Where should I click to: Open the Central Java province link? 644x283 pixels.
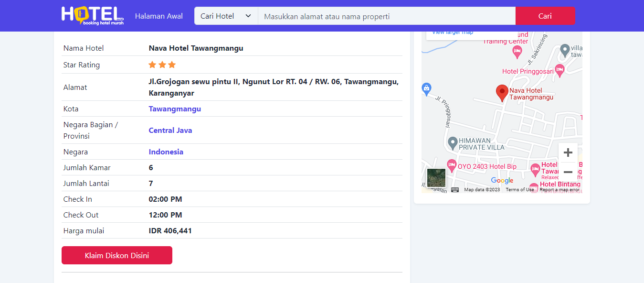tap(170, 130)
